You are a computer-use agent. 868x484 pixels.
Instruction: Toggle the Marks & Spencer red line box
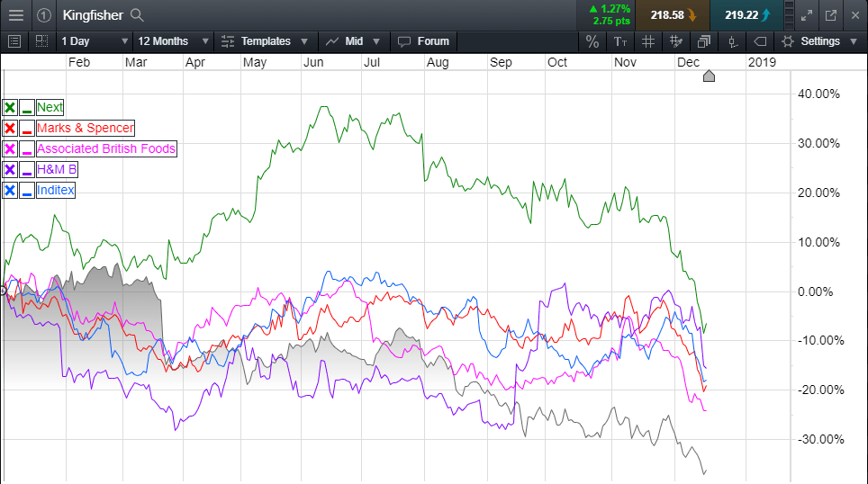(x=27, y=129)
